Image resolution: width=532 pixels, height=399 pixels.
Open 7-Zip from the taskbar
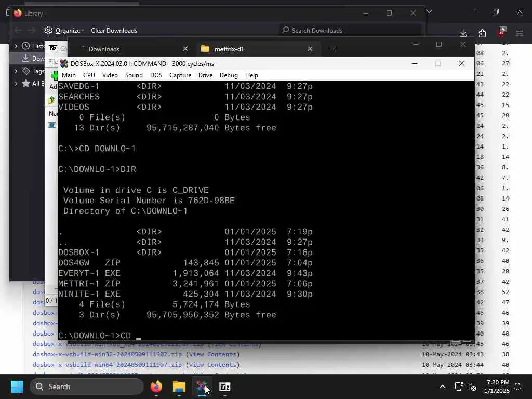[x=224, y=387]
